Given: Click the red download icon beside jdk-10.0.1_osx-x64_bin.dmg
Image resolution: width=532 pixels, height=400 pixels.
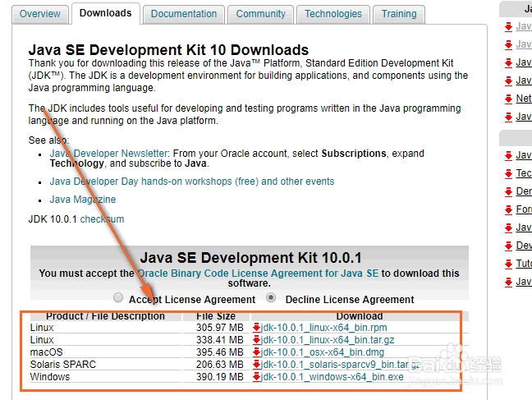Looking at the screenshot, I should click(256, 352).
